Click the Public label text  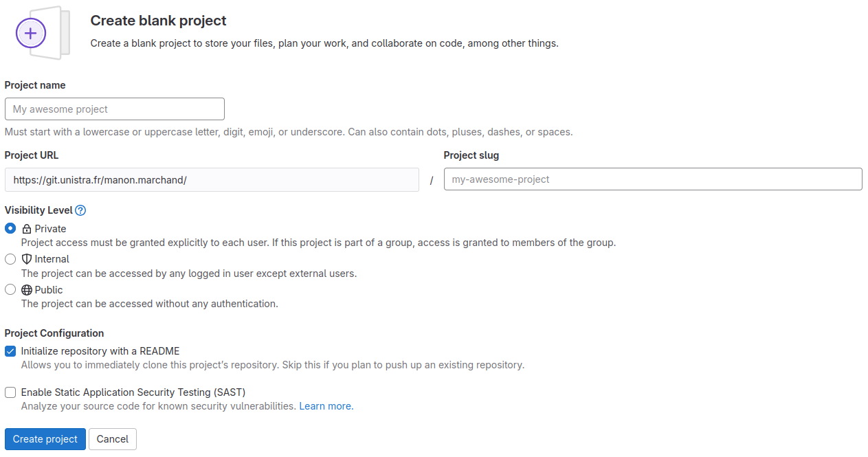pos(47,289)
